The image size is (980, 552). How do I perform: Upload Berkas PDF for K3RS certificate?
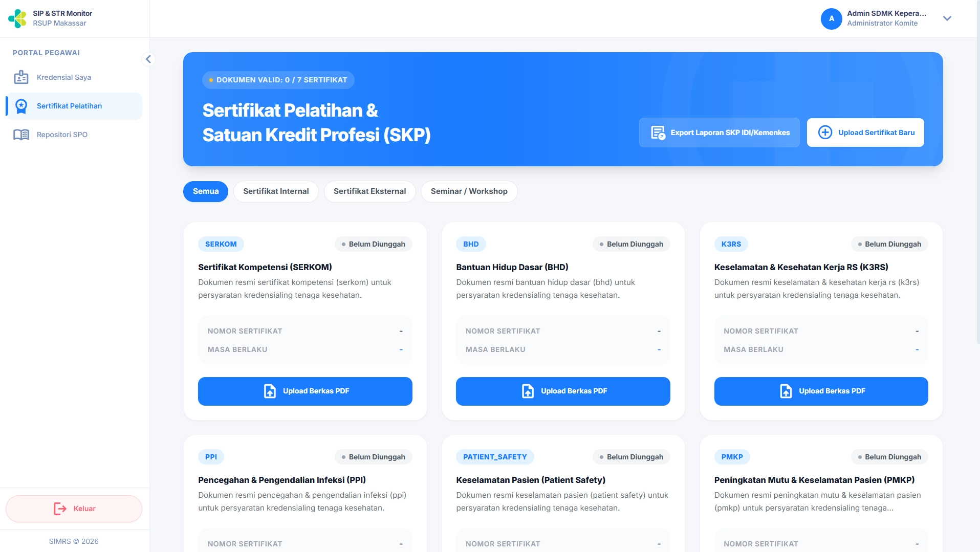(x=821, y=391)
